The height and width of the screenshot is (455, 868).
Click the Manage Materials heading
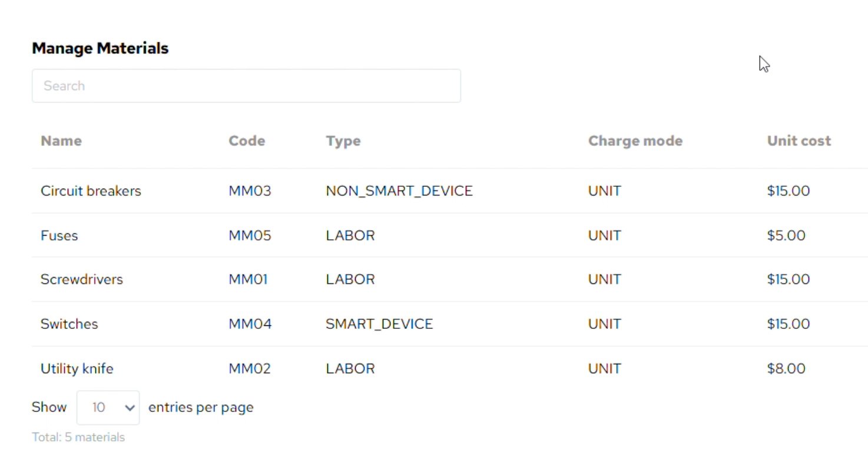pyautogui.click(x=100, y=48)
